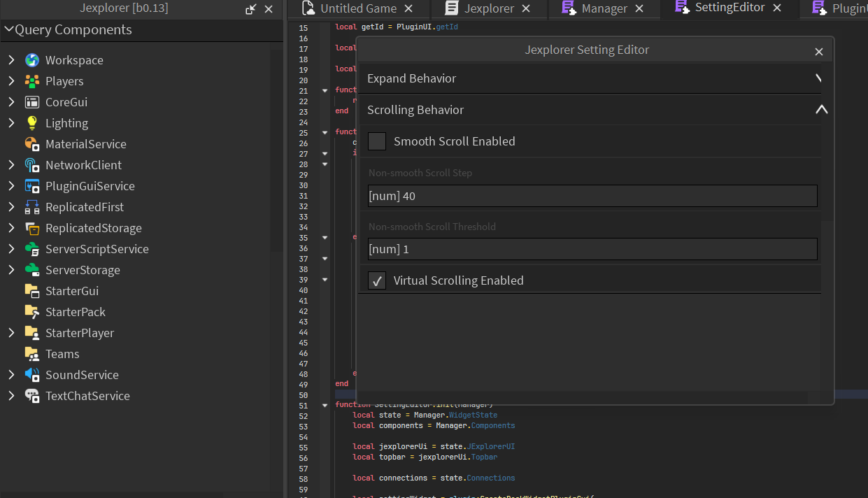This screenshot has height=498, width=868.
Task: Select the Workspace service icon
Action: coord(31,60)
